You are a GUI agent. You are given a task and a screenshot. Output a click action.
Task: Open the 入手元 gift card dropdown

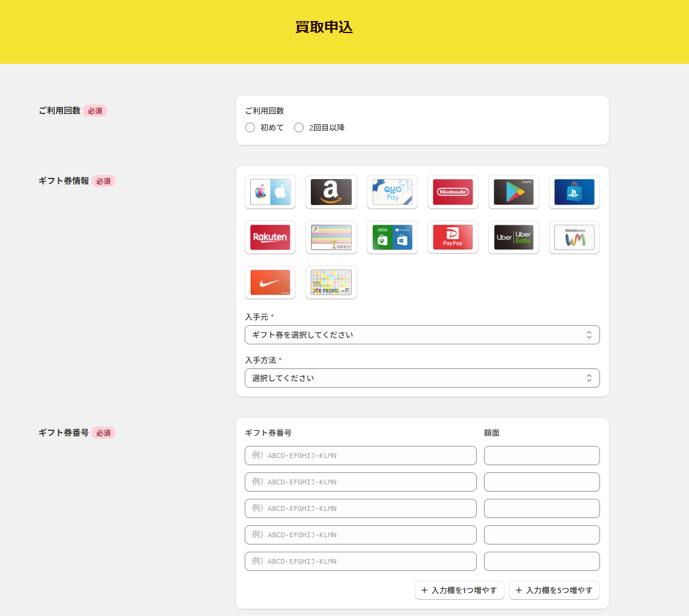(422, 335)
